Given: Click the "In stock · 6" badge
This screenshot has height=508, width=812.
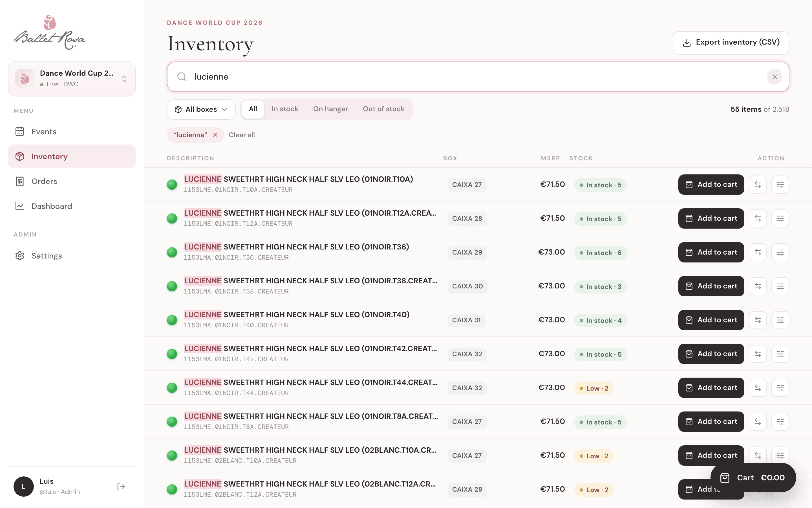Looking at the screenshot, I should 601,253.
